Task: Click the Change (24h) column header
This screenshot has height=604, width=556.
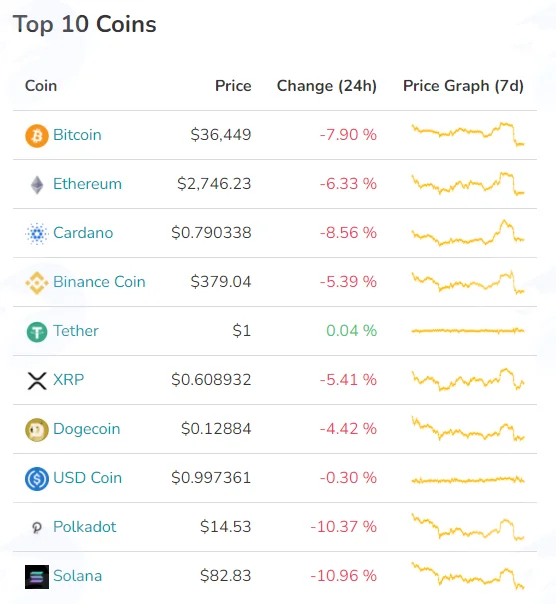Action: tap(327, 86)
